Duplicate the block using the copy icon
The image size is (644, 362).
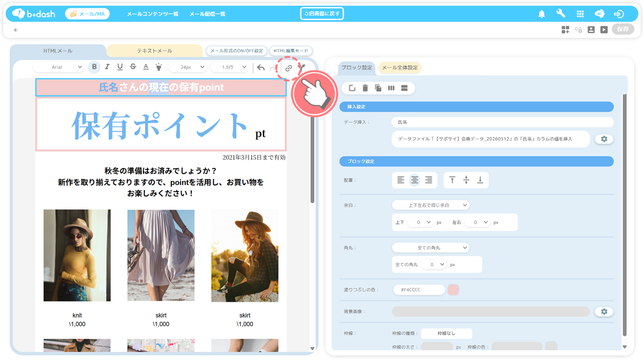coord(378,88)
